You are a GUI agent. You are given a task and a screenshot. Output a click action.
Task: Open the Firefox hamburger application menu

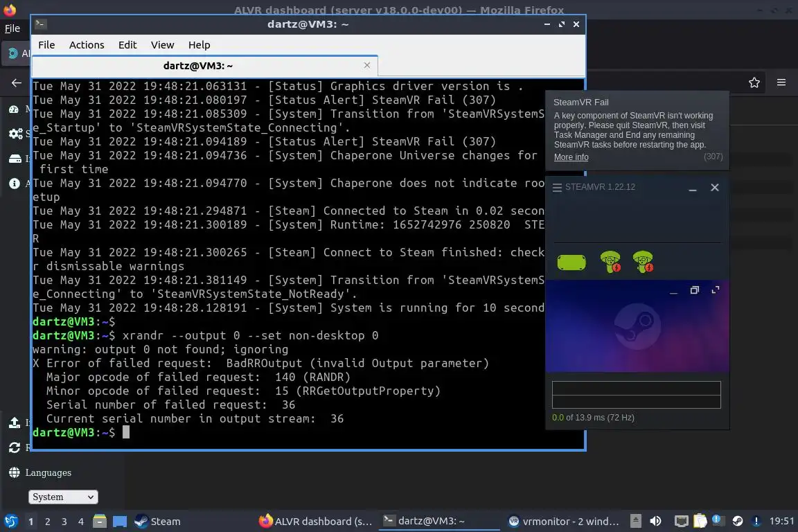click(781, 82)
